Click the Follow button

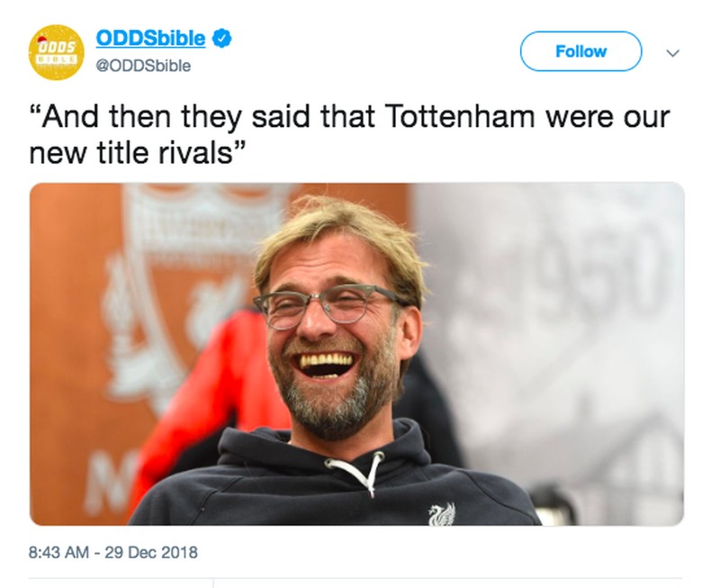pyautogui.click(x=580, y=51)
